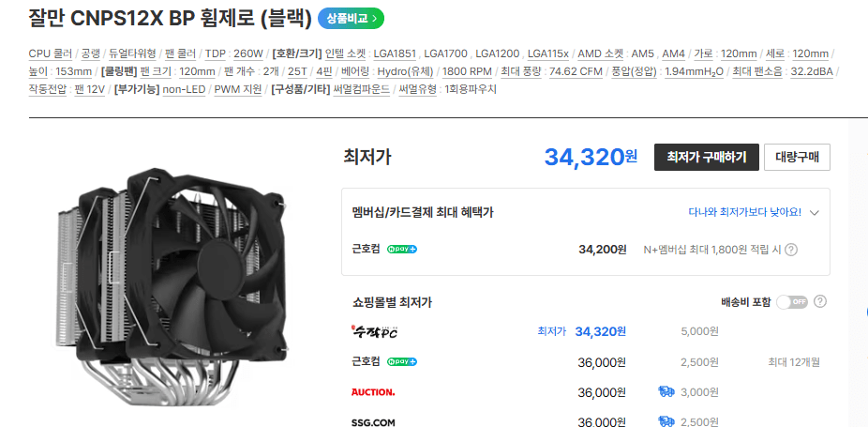Open the SSG.COM shop logo
The width and height of the screenshot is (868, 427).
373,422
